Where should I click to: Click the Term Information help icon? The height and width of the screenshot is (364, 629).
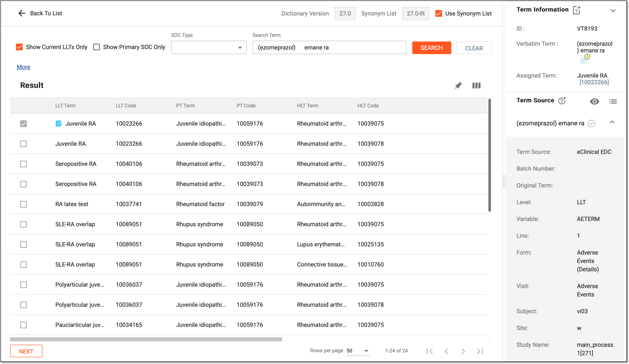coord(576,10)
